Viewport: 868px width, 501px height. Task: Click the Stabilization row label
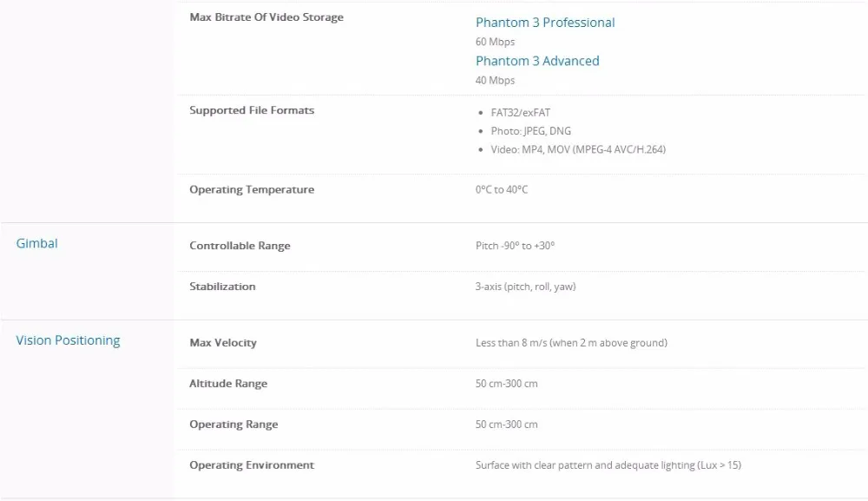(222, 287)
